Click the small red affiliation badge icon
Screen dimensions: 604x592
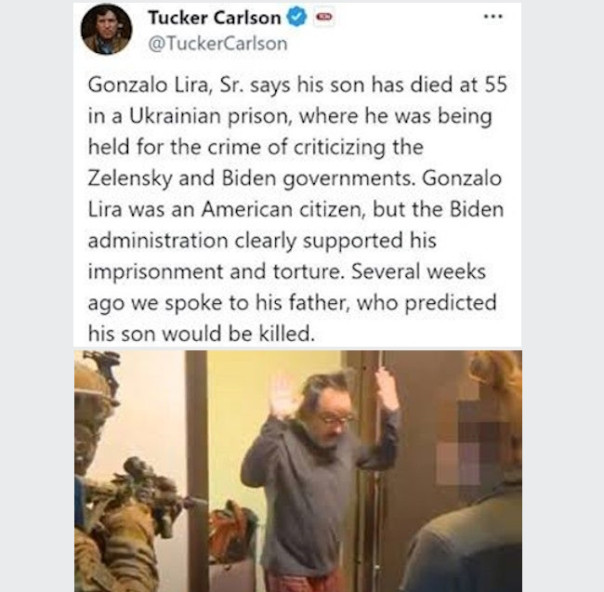pyautogui.click(x=324, y=18)
